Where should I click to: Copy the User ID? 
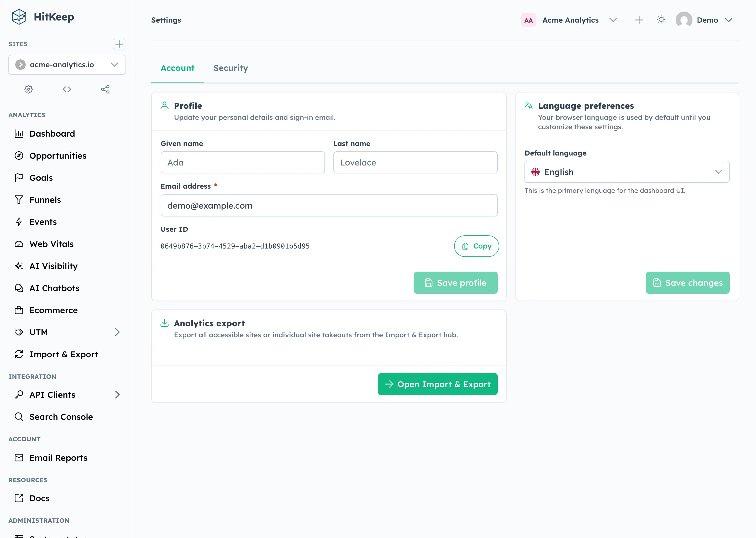[x=476, y=246]
